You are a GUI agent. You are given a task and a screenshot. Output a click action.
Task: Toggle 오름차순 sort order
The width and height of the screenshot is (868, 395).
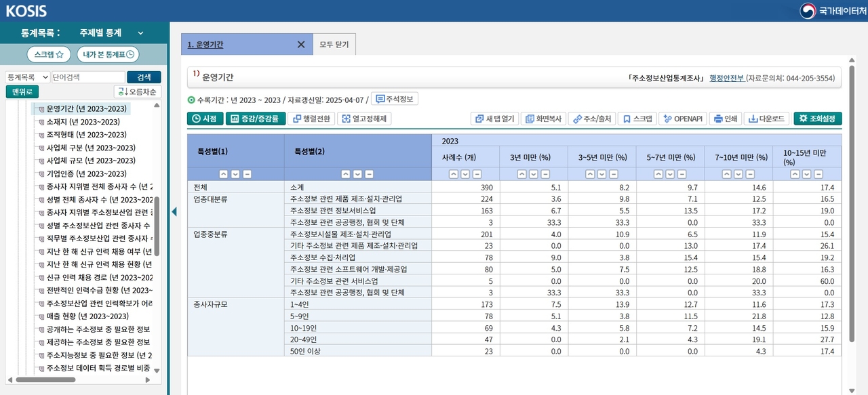138,91
